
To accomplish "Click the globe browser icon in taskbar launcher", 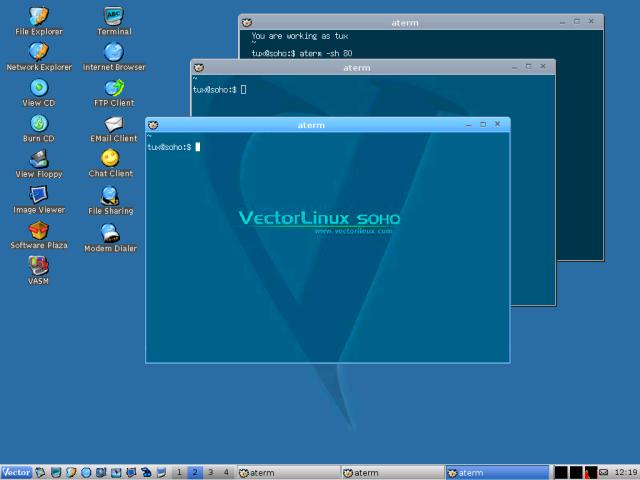I will coord(86,473).
